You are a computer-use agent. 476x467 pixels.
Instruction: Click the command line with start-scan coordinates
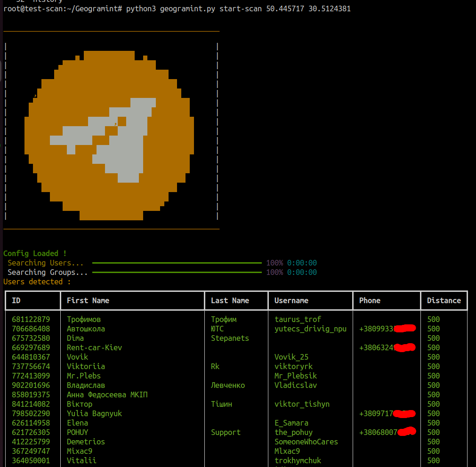(x=177, y=9)
